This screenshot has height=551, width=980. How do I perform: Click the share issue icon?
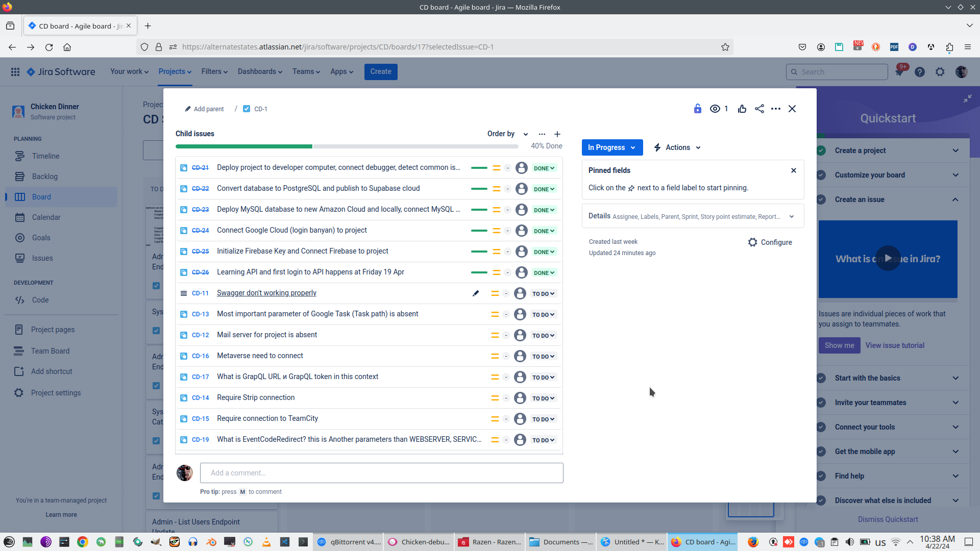coord(759,109)
